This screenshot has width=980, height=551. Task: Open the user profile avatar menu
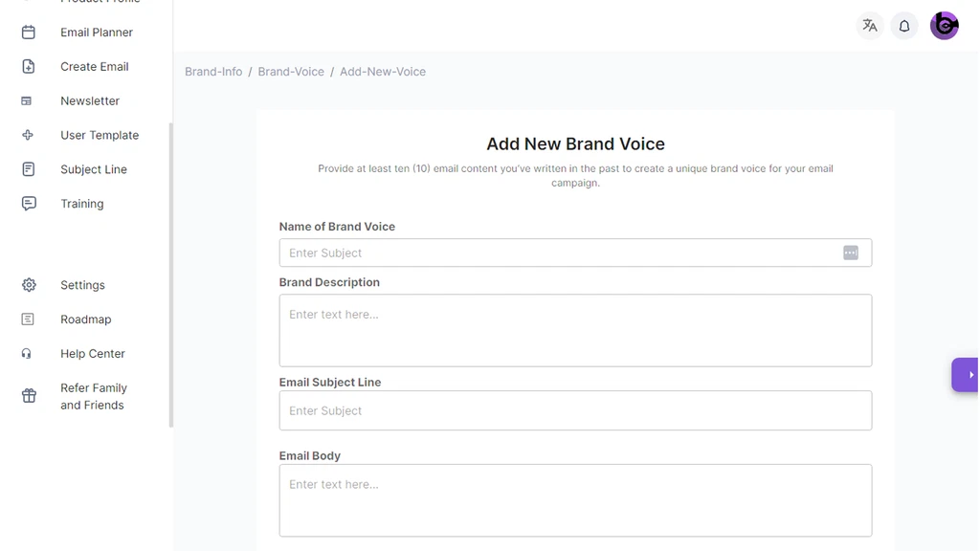click(x=944, y=26)
